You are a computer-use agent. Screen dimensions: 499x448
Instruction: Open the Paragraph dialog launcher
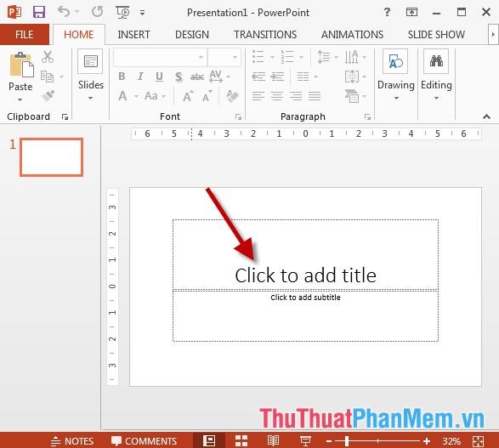(x=367, y=117)
